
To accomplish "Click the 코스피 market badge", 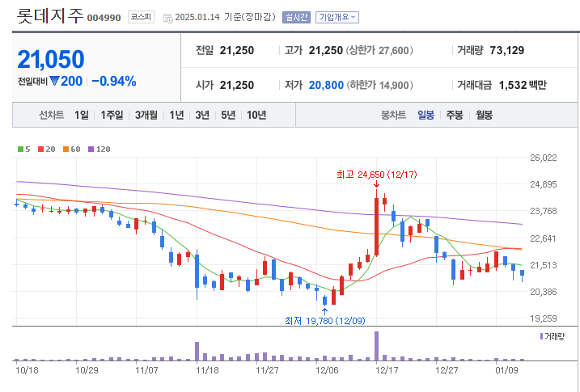I will tap(141, 17).
